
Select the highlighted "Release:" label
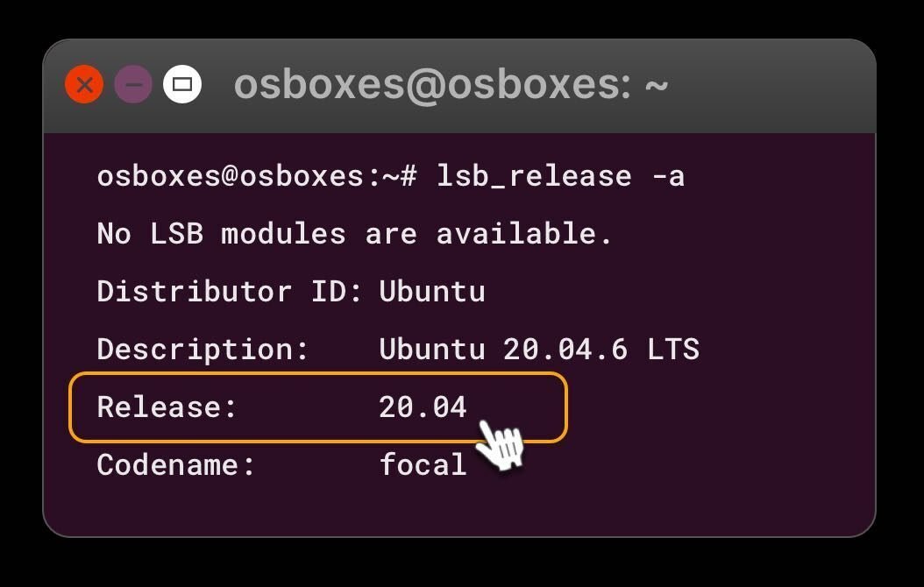[x=167, y=407]
